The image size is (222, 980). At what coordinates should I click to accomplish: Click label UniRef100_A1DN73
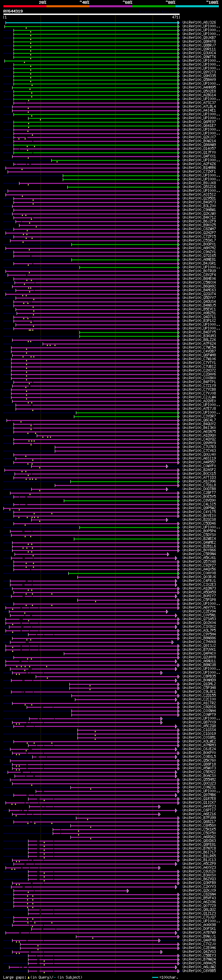coord(199,589)
